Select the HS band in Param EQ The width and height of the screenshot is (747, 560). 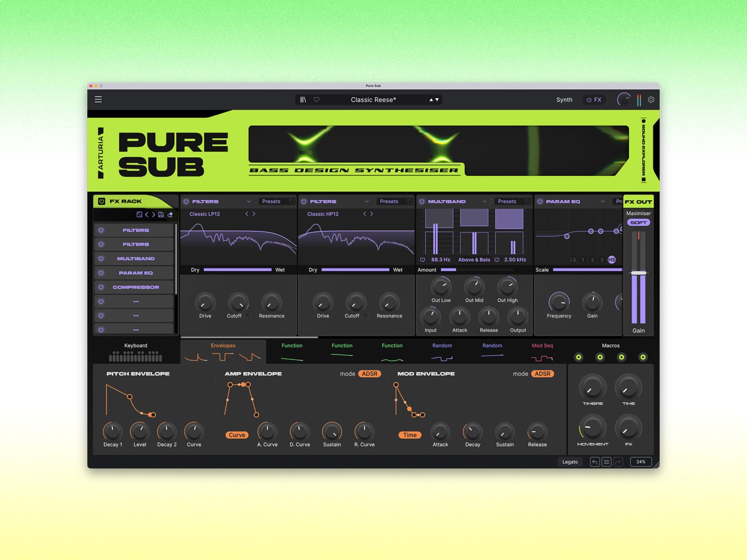pos(612,260)
